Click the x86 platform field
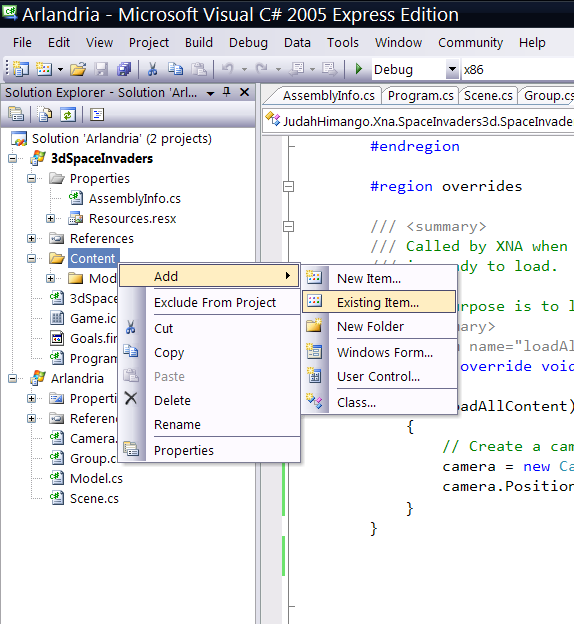Screen dimensions: 574x624 517,69
